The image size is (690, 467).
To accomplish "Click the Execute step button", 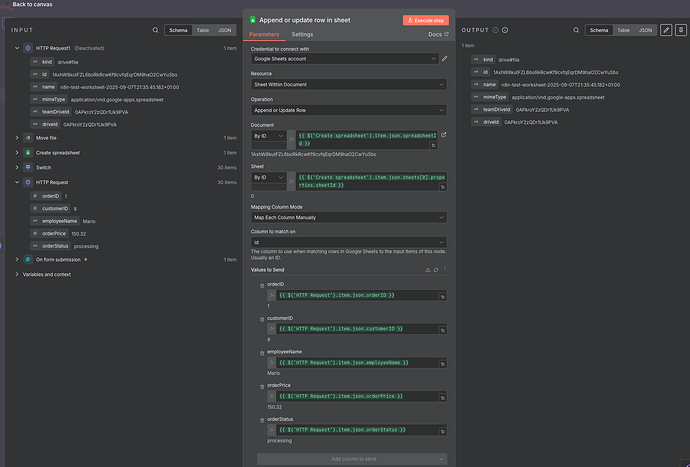I will [426, 20].
